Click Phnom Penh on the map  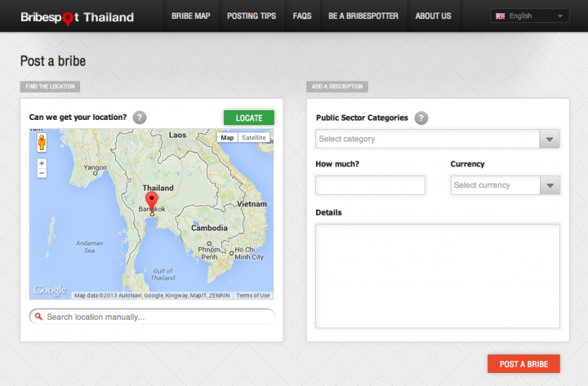point(209,253)
